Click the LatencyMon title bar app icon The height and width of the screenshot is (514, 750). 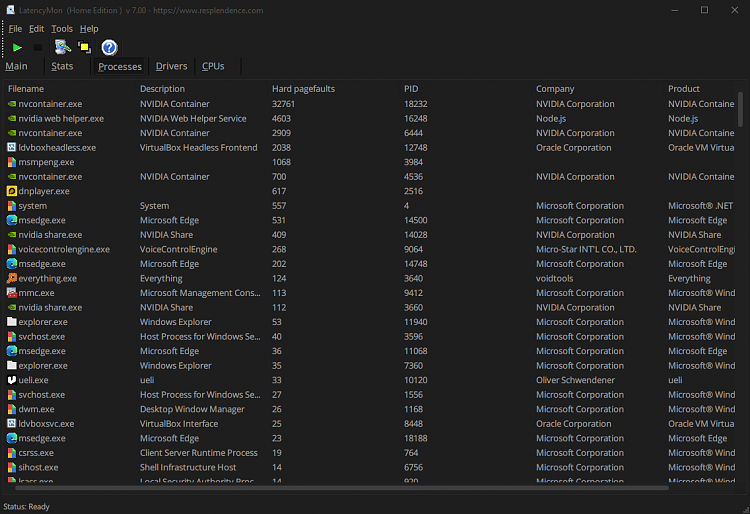pos(10,10)
